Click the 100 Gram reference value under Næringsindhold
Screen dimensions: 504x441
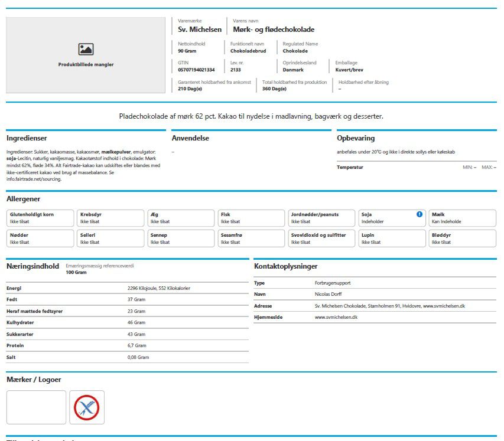coord(76,272)
